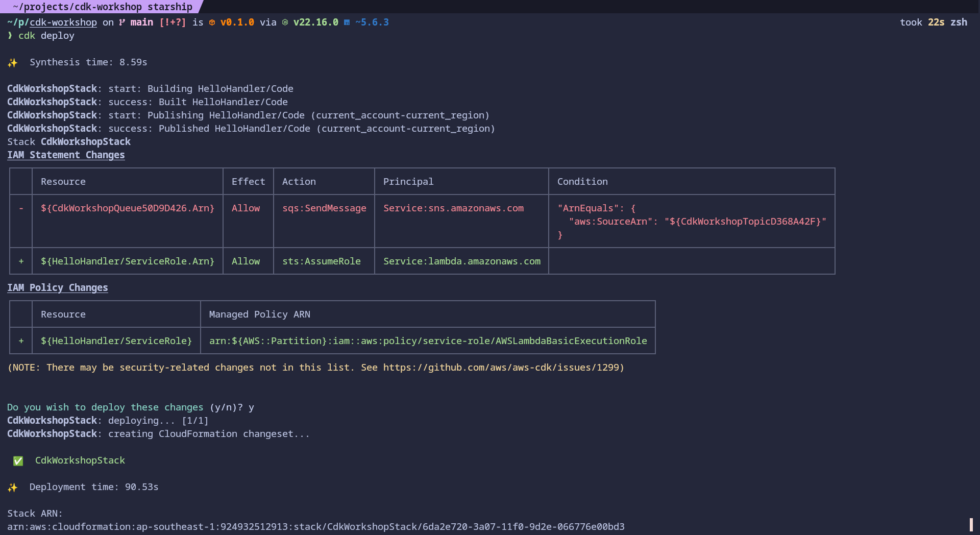Click the IAM Policy Changes heading

pyautogui.click(x=58, y=288)
